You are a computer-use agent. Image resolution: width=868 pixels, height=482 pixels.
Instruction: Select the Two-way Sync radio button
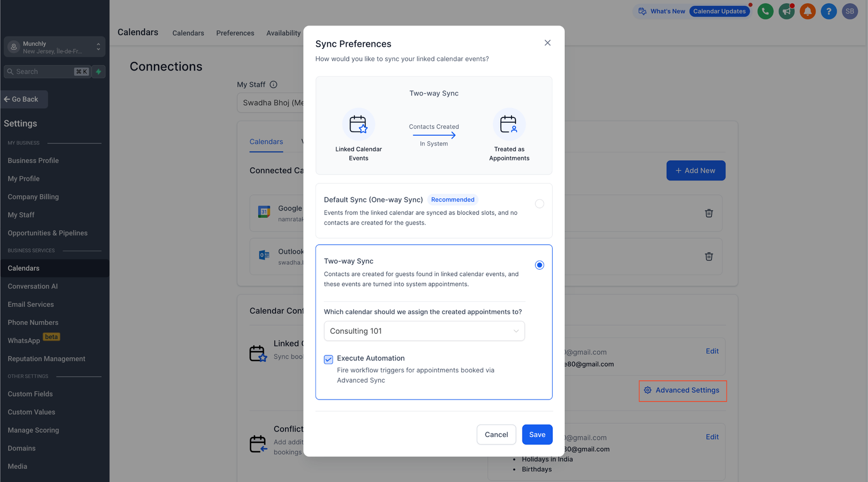point(539,265)
